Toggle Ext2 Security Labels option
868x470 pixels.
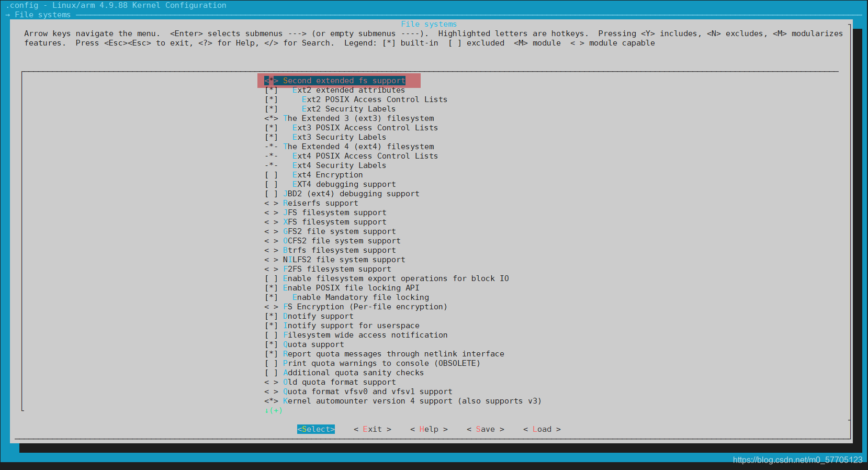[330, 109]
